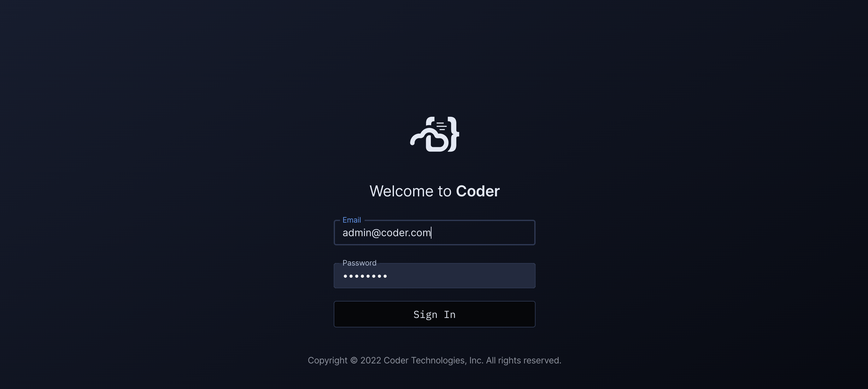Image resolution: width=868 pixels, height=389 pixels.
Task: Click the masked password dots
Action: [365, 276]
